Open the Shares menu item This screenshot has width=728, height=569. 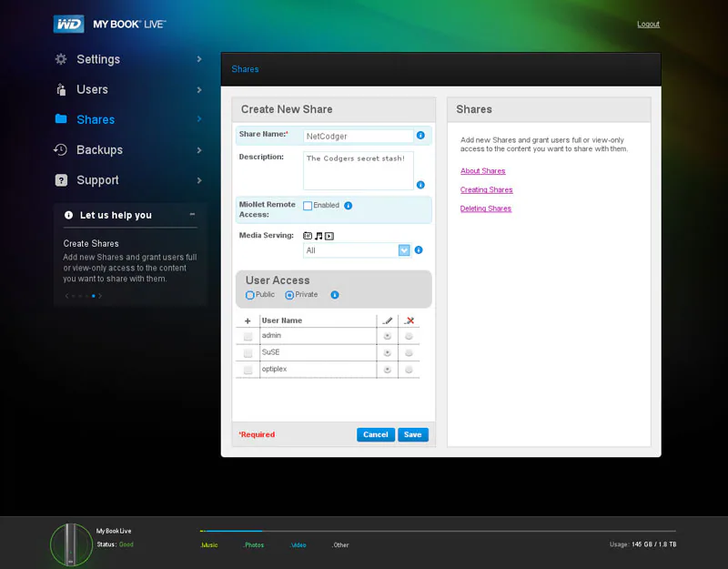pyautogui.click(x=96, y=119)
